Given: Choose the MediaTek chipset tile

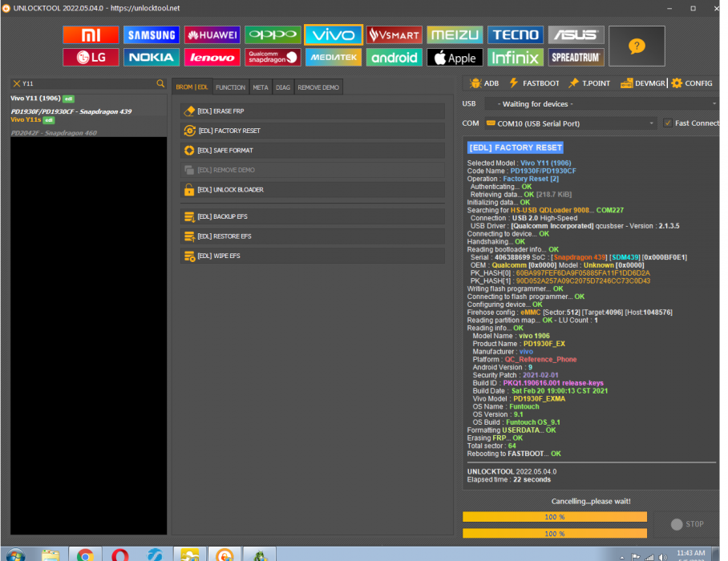Looking at the screenshot, I should tap(334, 58).
